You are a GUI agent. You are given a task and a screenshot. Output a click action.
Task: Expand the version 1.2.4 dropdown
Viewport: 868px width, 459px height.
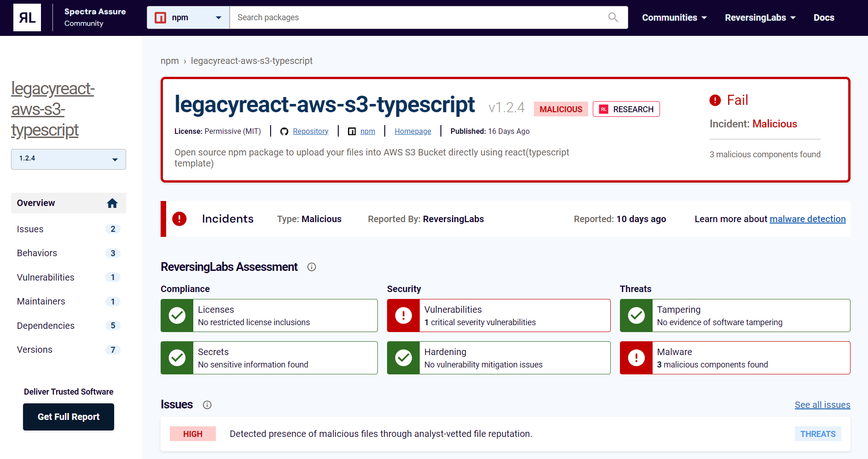[69, 159]
